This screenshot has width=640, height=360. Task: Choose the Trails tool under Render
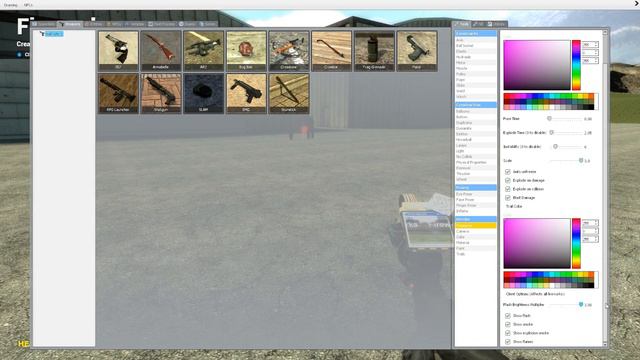[x=476, y=254]
